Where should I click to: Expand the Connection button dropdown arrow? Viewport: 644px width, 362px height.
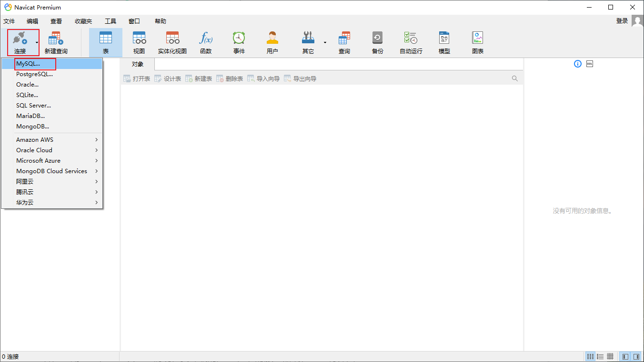(37, 42)
